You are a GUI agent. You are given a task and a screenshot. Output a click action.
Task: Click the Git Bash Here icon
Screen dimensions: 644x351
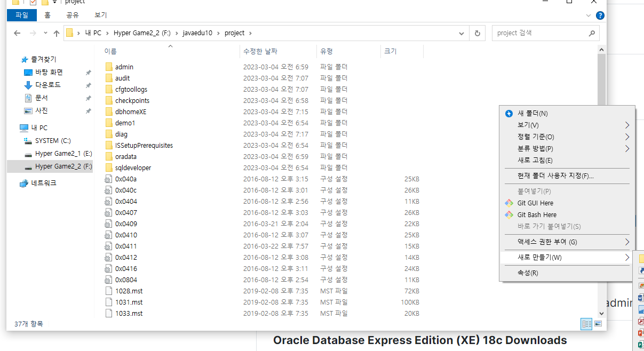click(x=508, y=214)
